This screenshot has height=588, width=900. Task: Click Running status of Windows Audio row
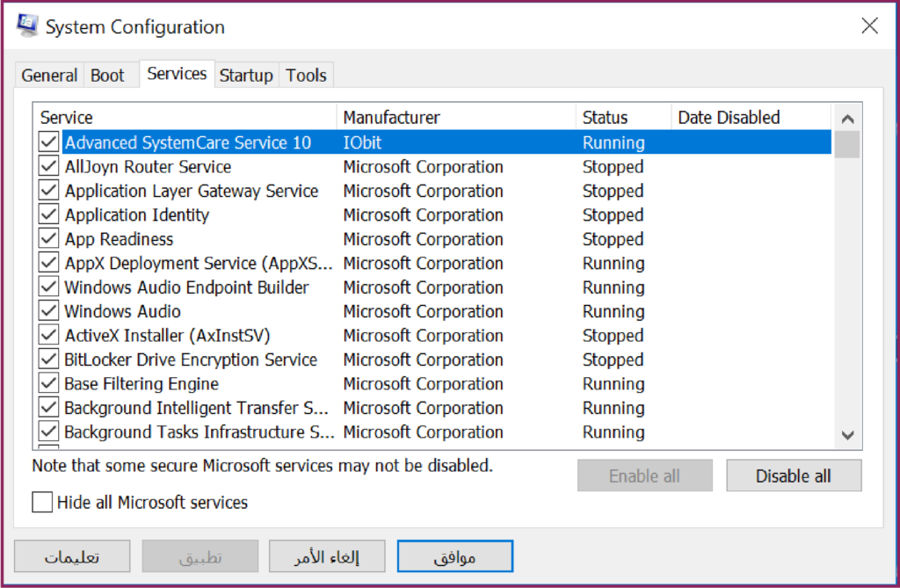tap(613, 311)
